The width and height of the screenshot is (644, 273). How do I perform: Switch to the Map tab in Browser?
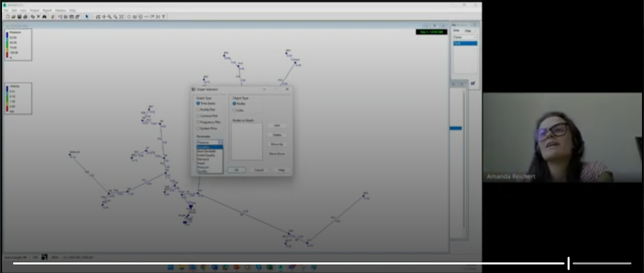coord(468,31)
